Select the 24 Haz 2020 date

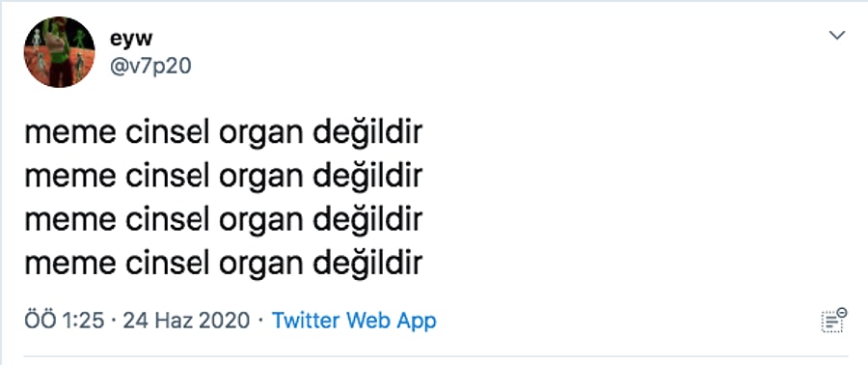point(186,321)
